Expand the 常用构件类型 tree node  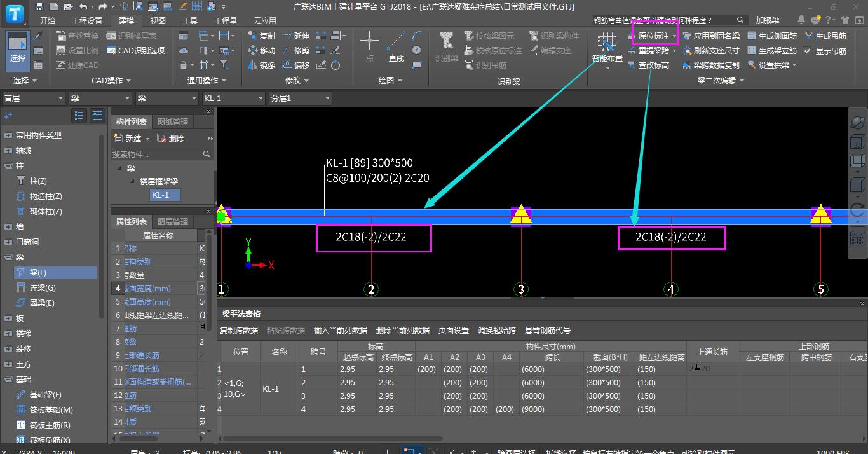(x=8, y=135)
